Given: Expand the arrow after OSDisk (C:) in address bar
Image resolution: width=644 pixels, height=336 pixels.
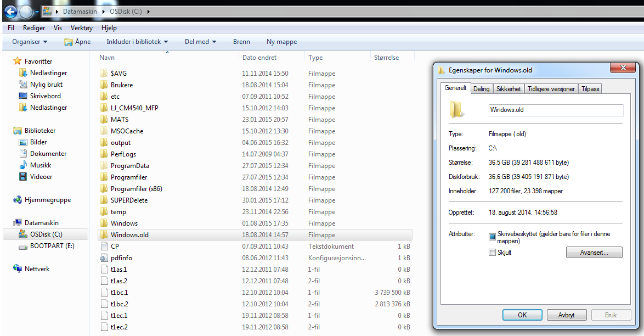Looking at the screenshot, I should point(148,12).
